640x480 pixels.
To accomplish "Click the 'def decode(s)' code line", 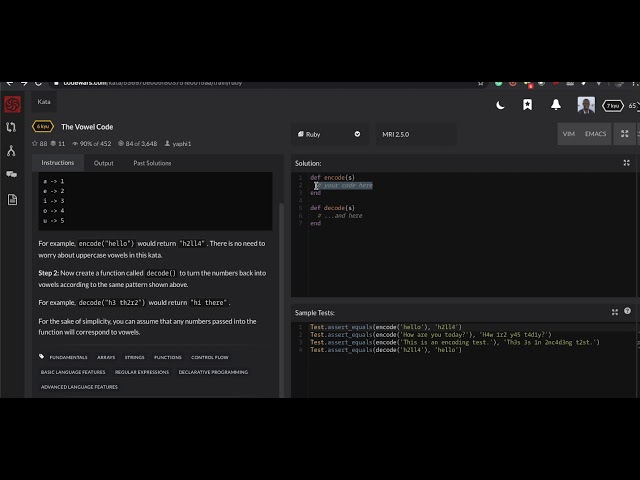I will [332, 208].
